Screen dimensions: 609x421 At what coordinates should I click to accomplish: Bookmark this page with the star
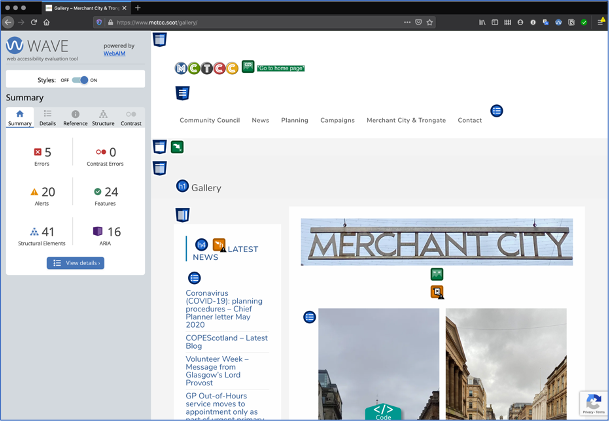click(x=430, y=23)
